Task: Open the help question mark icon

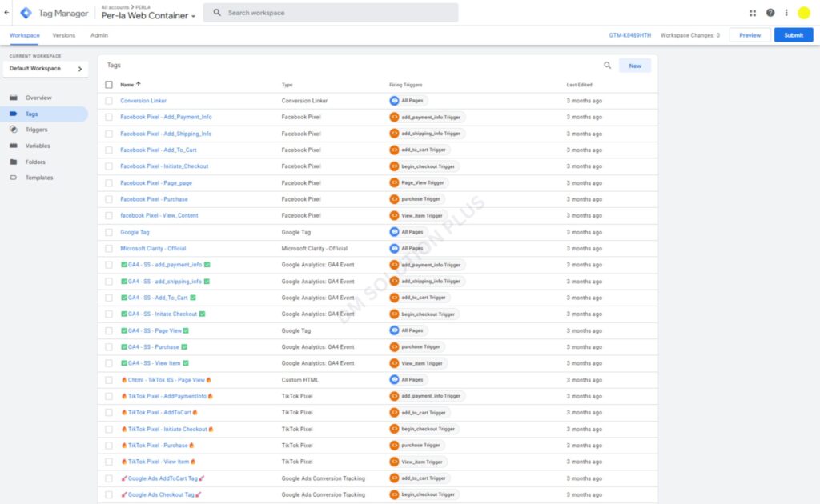Action: click(770, 13)
